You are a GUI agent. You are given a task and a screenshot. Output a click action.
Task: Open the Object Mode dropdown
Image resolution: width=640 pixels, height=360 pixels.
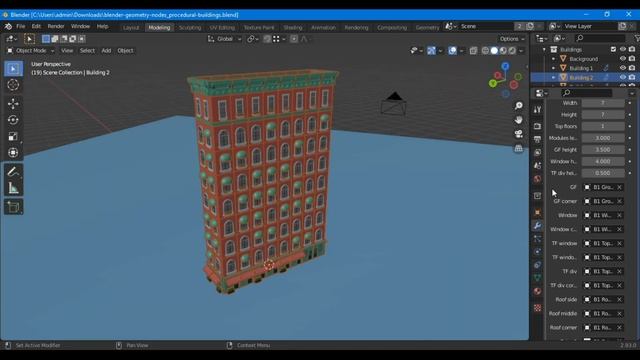coord(31,51)
